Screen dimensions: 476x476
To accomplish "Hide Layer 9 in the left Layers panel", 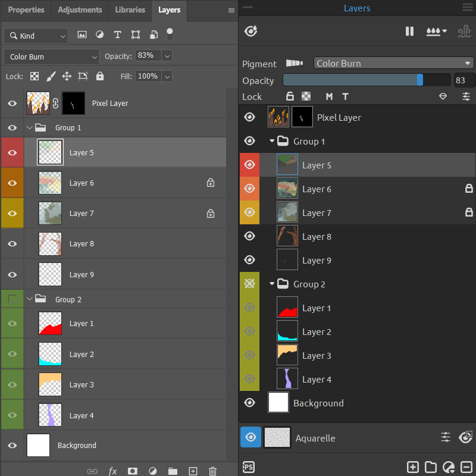I will pos(12,274).
